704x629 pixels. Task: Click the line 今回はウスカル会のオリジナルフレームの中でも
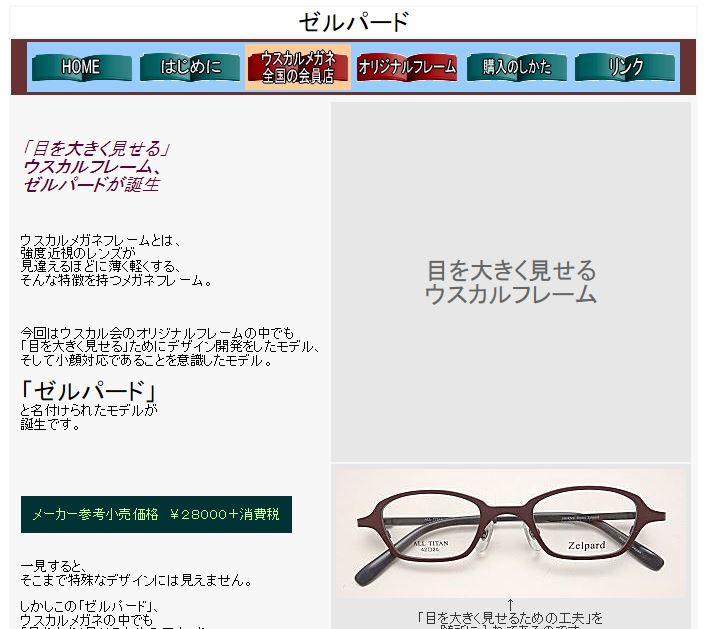pos(157,334)
